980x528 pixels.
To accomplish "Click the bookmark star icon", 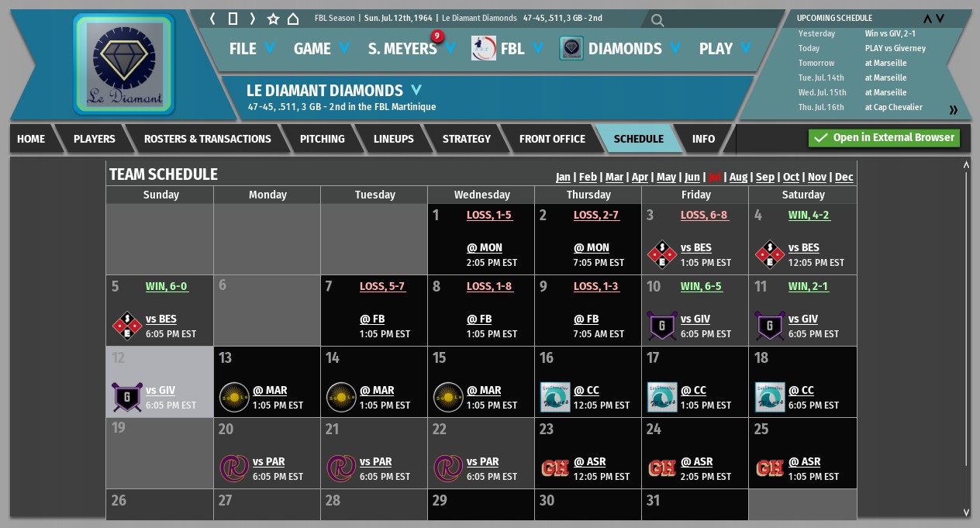I will coord(273,19).
